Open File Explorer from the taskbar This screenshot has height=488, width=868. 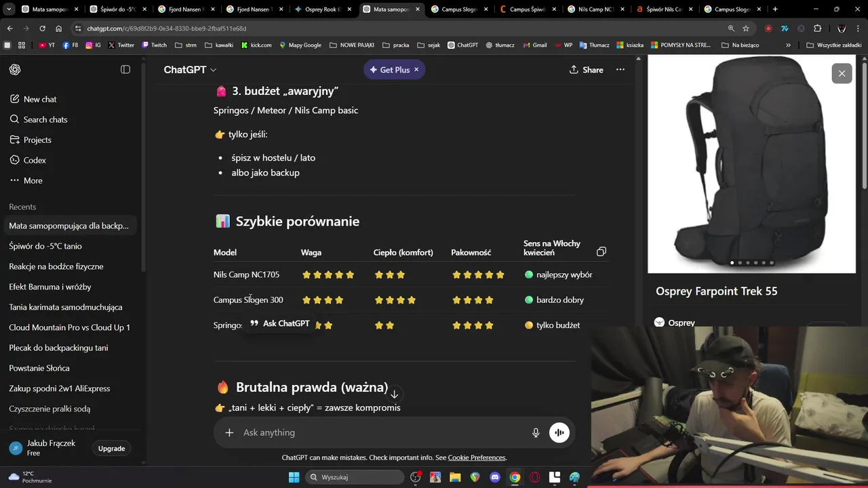click(x=455, y=477)
